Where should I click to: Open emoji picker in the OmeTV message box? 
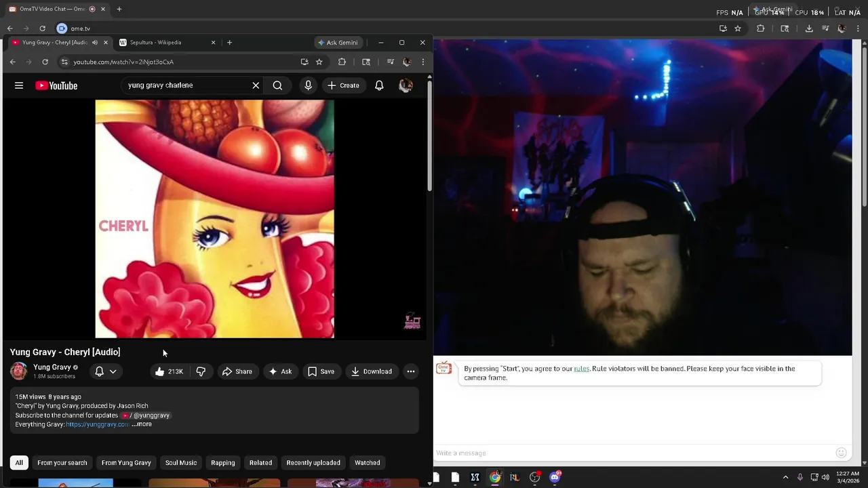[x=841, y=453]
